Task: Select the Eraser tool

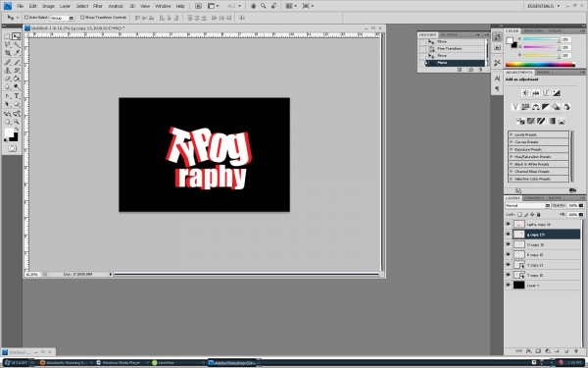Action: (x=7, y=79)
